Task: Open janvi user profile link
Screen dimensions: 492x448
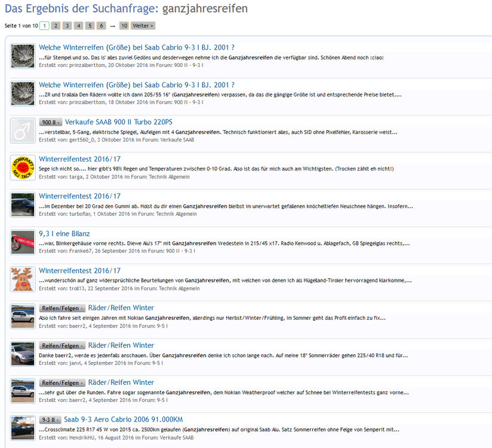Action: coord(75,363)
